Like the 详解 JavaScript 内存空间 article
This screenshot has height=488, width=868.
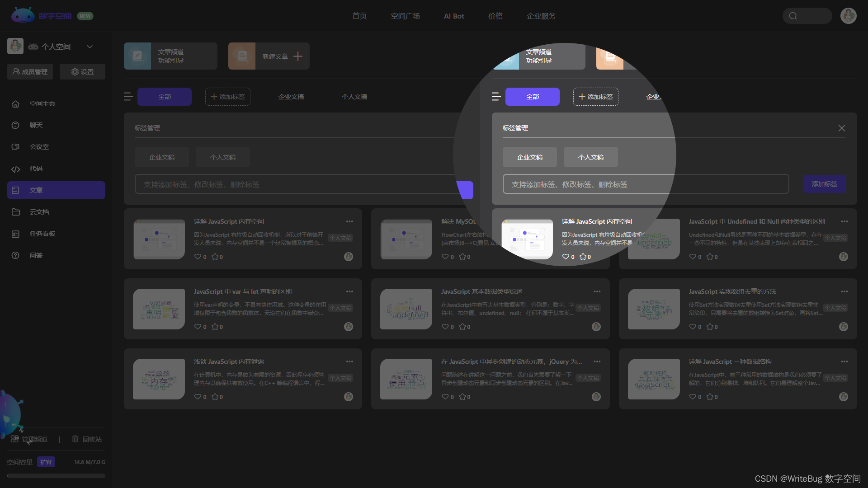coord(198,257)
